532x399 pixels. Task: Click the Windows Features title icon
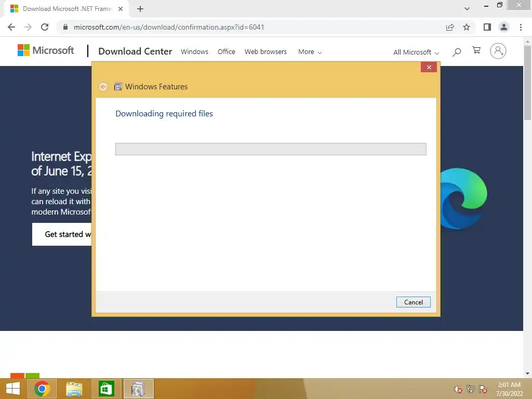pyautogui.click(x=118, y=87)
